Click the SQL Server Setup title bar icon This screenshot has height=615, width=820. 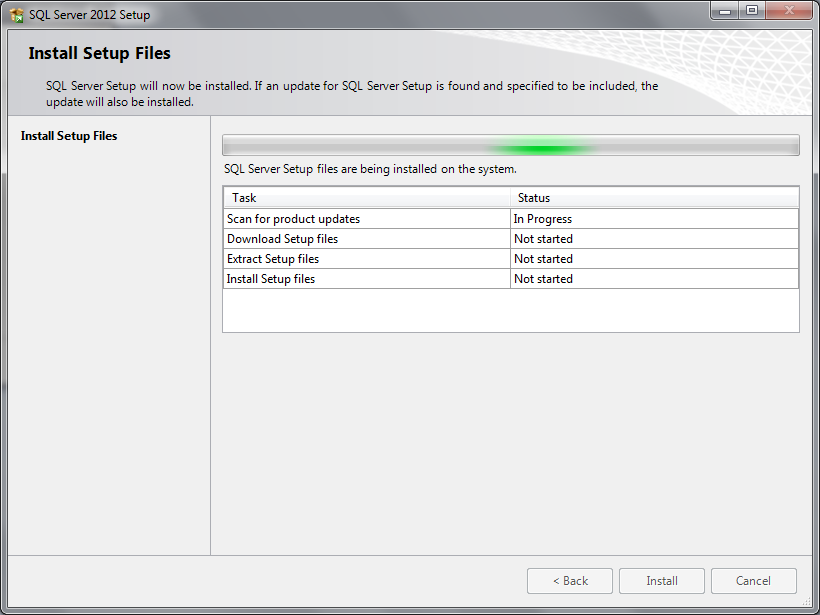[16, 15]
